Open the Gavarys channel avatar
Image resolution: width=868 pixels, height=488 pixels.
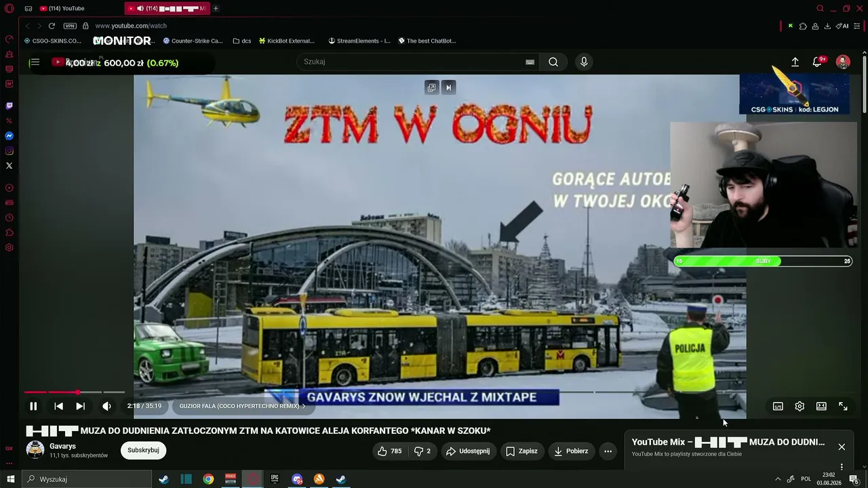click(x=35, y=449)
